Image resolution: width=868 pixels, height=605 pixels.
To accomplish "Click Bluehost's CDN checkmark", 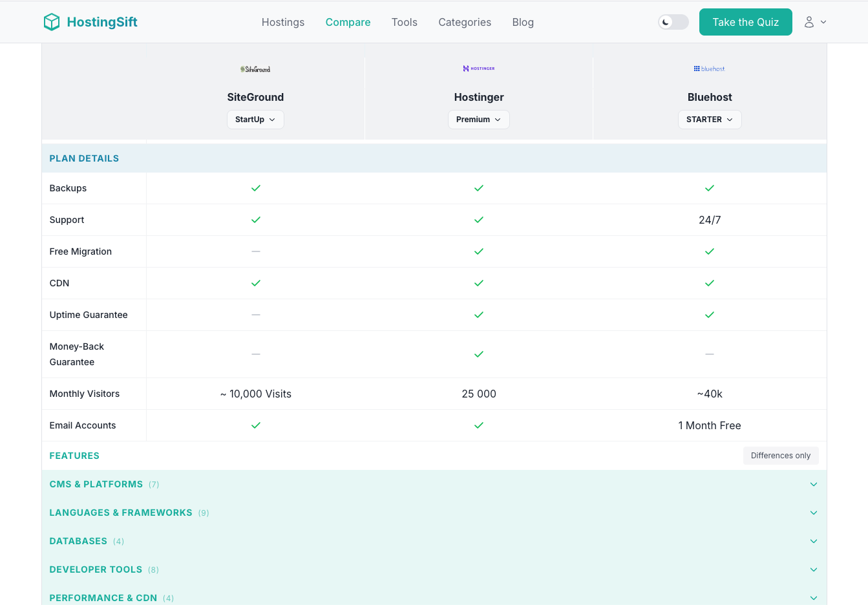I will tap(710, 283).
